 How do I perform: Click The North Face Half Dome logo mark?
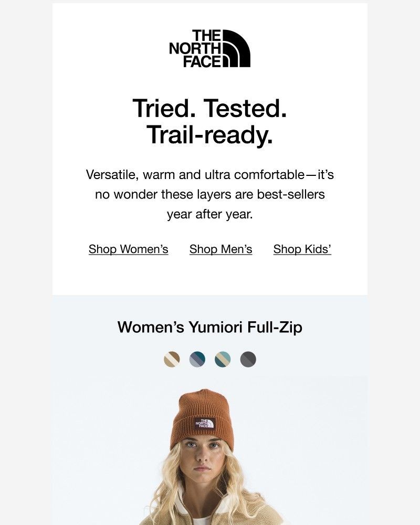coord(236,48)
